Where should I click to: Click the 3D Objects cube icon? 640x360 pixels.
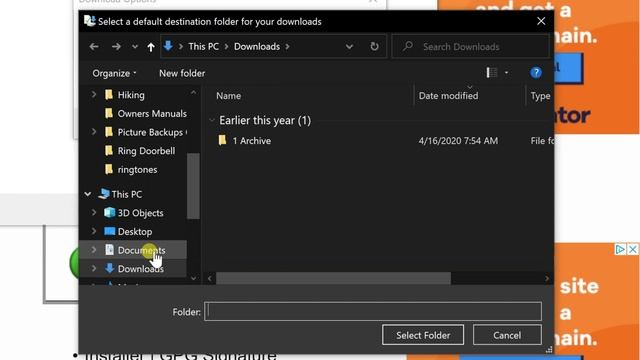[109, 213]
